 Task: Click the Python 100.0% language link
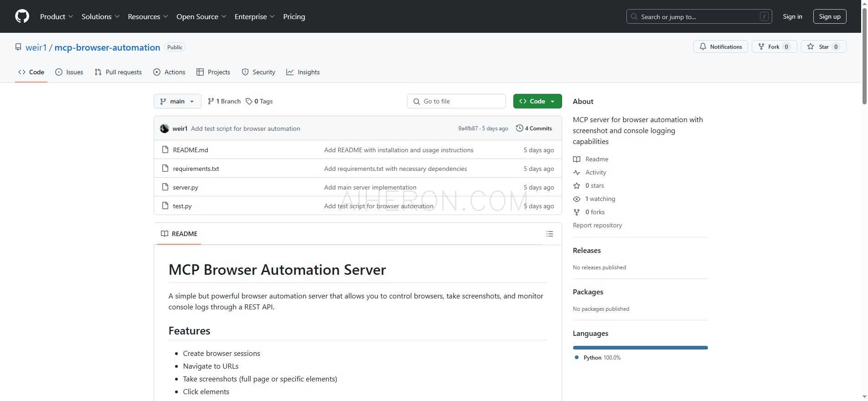(x=602, y=358)
